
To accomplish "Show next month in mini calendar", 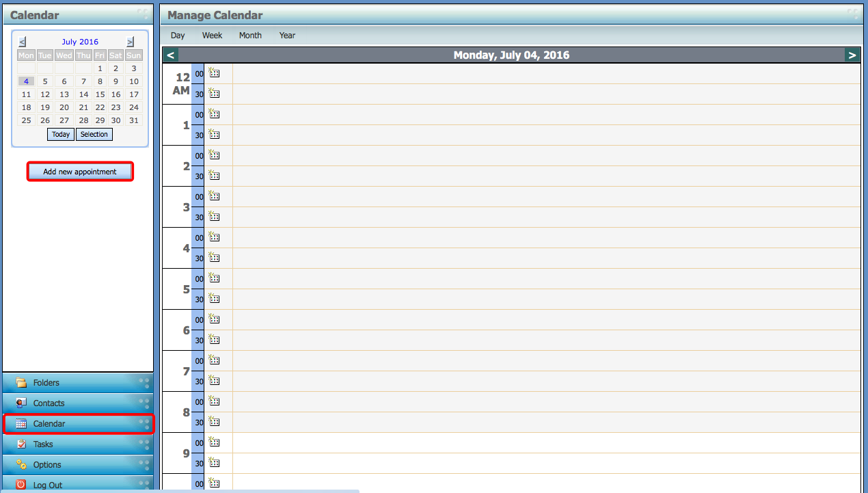I will coord(131,42).
